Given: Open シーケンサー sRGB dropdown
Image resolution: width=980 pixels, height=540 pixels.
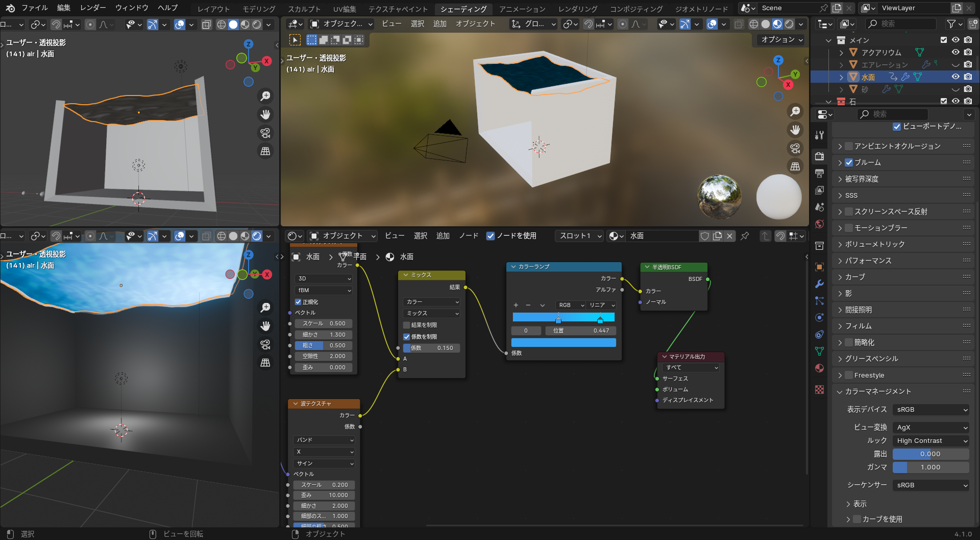Looking at the screenshot, I should tap(932, 485).
